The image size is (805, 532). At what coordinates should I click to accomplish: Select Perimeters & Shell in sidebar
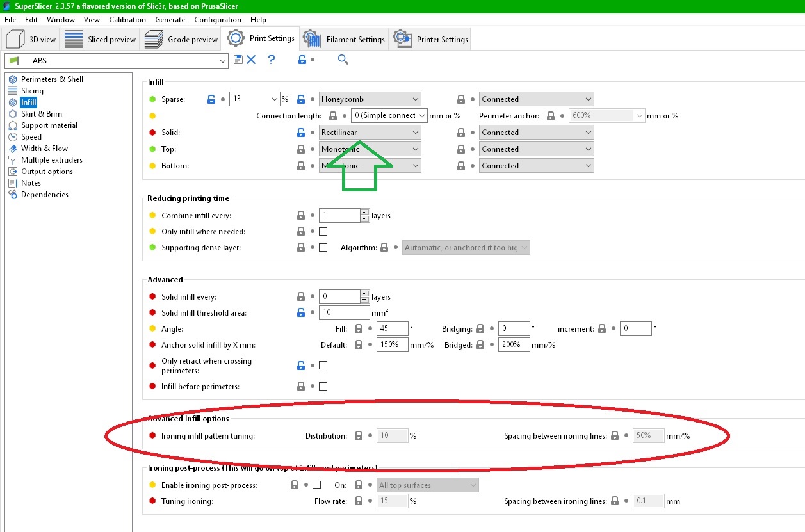click(52, 79)
